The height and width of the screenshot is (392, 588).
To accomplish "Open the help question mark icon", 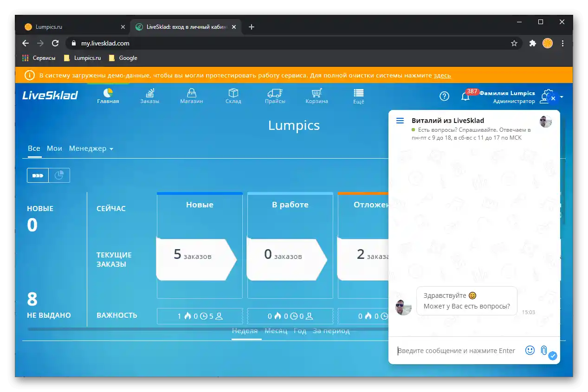I will (x=444, y=96).
